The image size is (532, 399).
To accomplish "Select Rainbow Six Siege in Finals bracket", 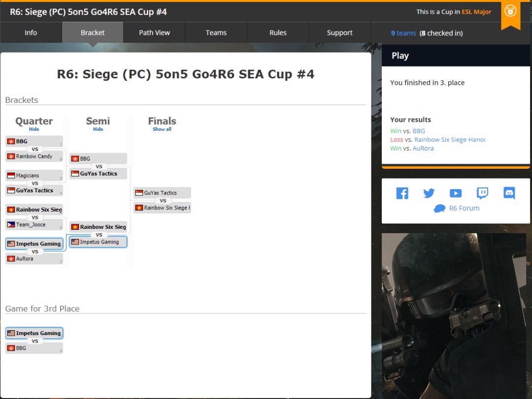I will [162, 208].
